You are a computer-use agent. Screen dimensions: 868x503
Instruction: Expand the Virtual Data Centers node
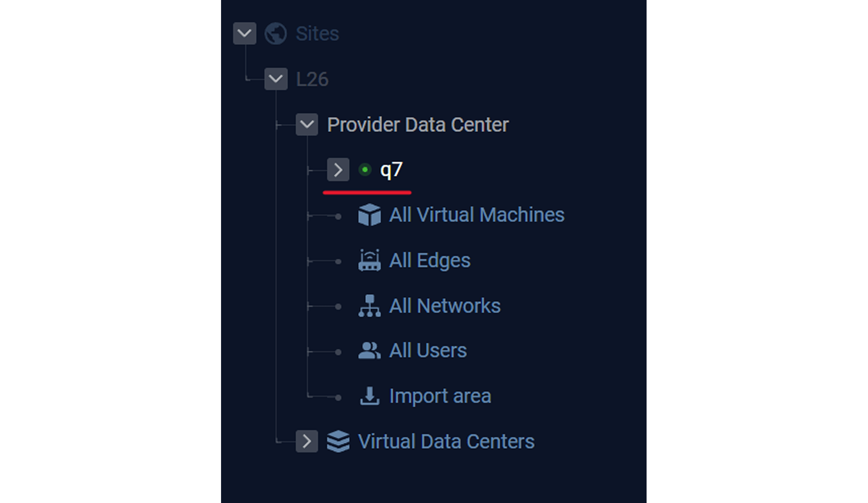pyautogui.click(x=307, y=441)
